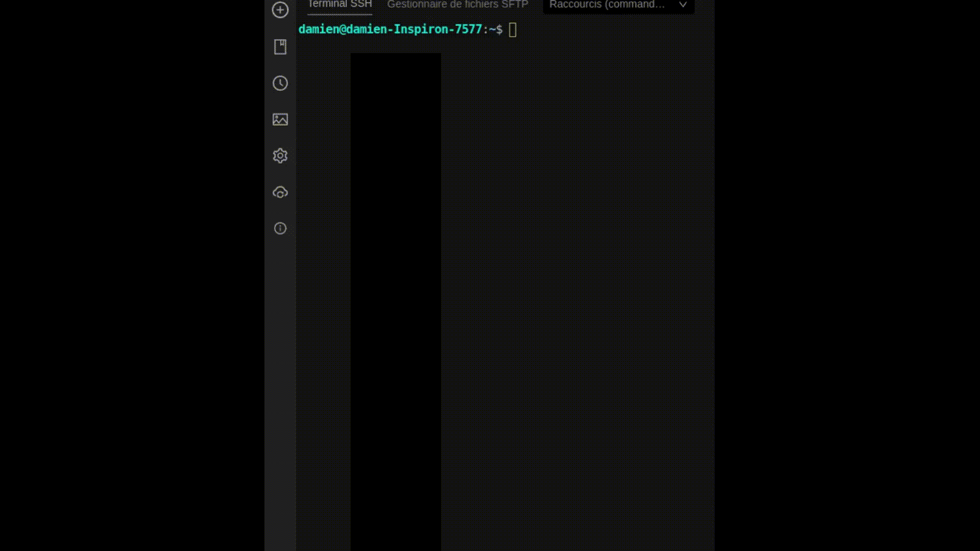
Task: Click the black rectangle in terminal area
Action: click(x=396, y=301)
